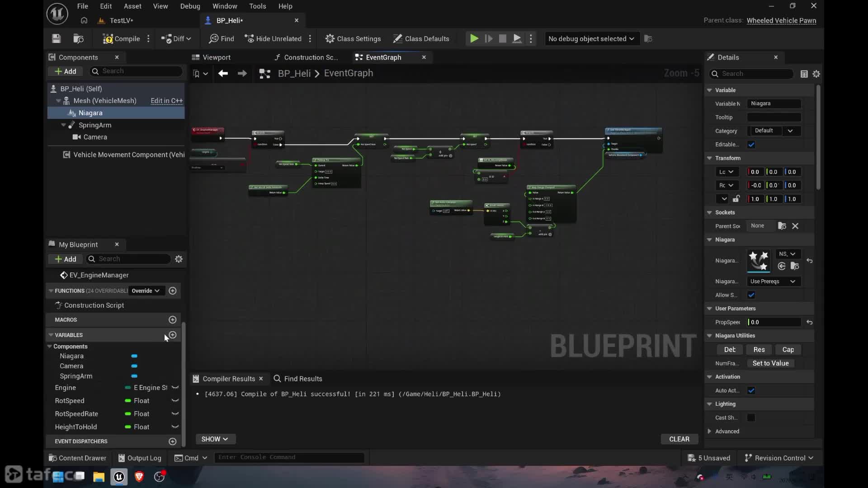
Task: Navigate back in the graph history
Action: click(x=223, y=73)
